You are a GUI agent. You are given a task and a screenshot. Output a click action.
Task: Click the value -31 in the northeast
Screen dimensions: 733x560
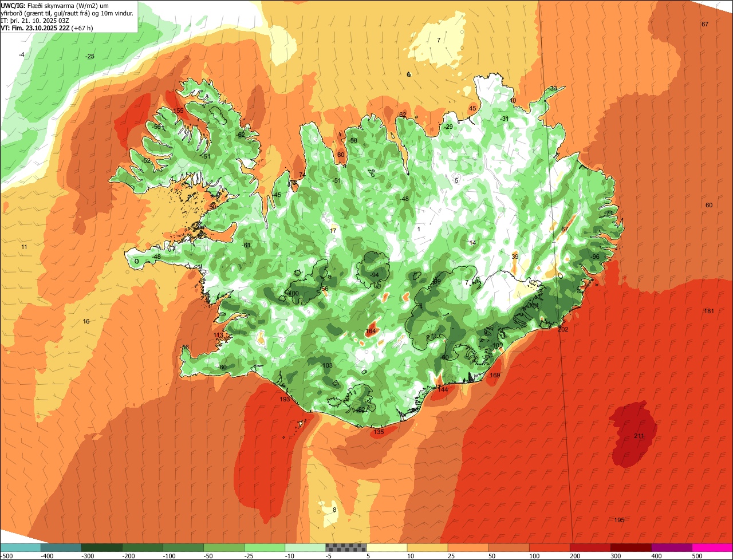(505, 119)
